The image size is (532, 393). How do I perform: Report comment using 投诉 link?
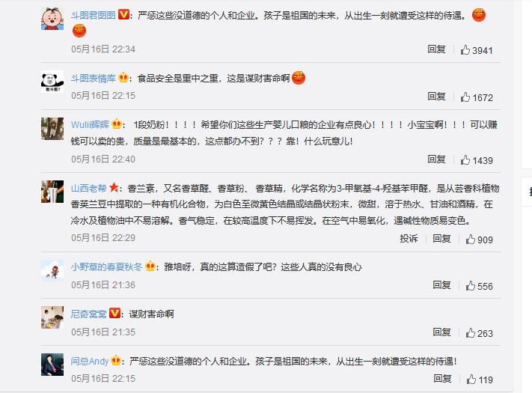(409, 239)
